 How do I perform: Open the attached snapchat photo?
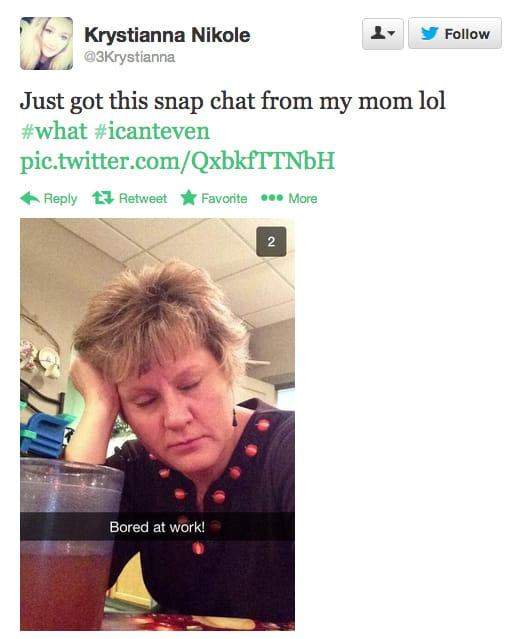tap(157, 424)
